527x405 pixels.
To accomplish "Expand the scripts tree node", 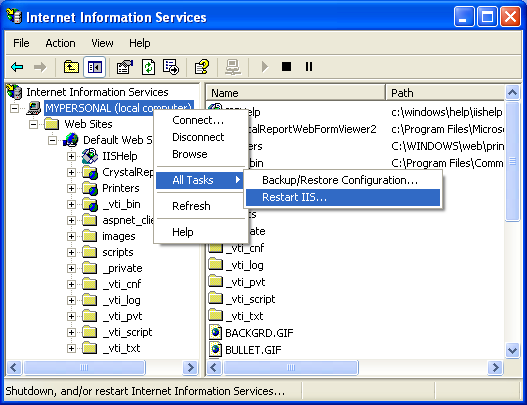I will tap(71, 252).
